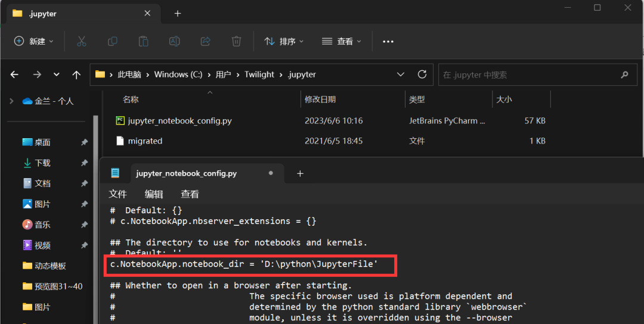Click Twilight in address path
644x324 pixels.
259,74
